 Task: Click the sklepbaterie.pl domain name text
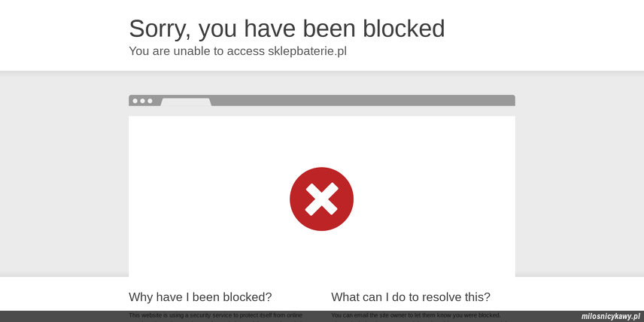point(307,51)
